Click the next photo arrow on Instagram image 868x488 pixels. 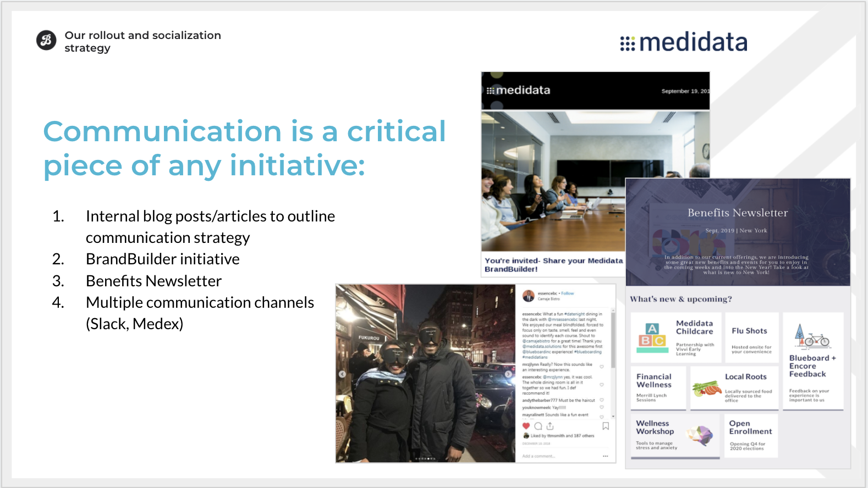[x=508, y=374]
